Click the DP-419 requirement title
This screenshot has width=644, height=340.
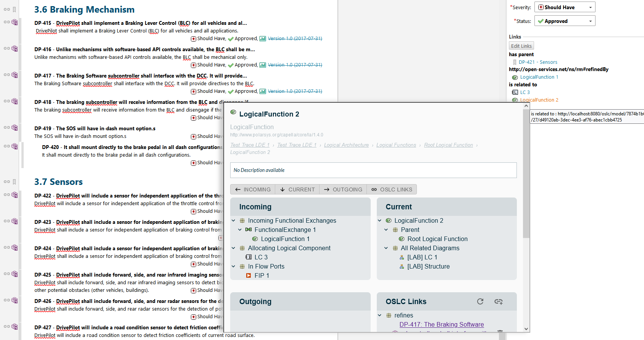(95, 128)
